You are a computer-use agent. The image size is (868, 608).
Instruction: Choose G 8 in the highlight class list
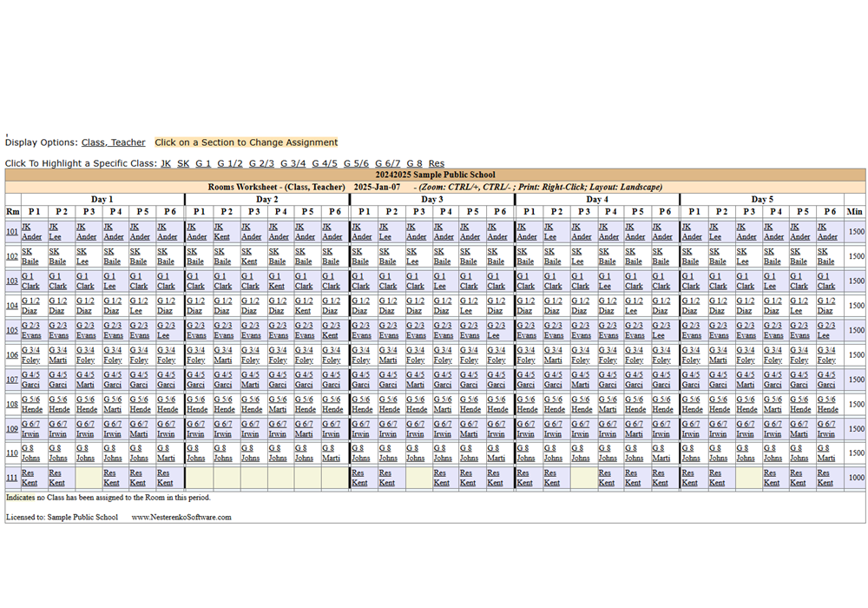pos(414,163)
